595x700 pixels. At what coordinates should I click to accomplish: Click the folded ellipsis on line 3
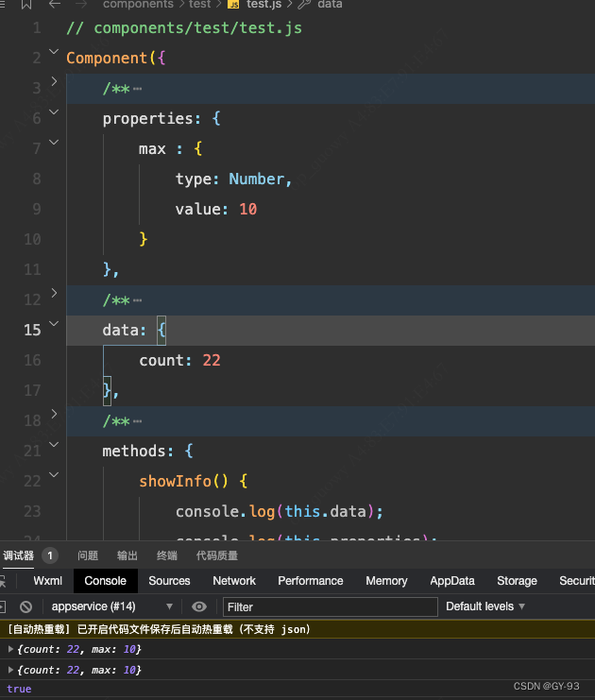pos(138,89)
